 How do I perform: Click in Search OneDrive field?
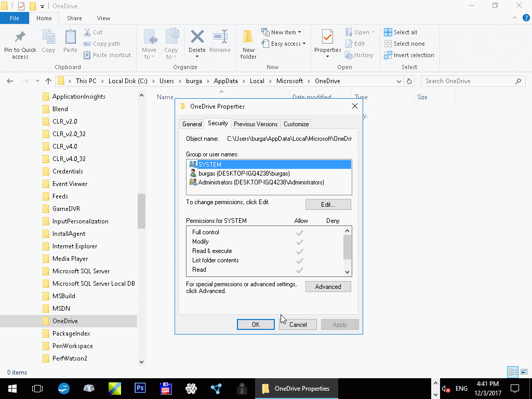pos(473,81)
